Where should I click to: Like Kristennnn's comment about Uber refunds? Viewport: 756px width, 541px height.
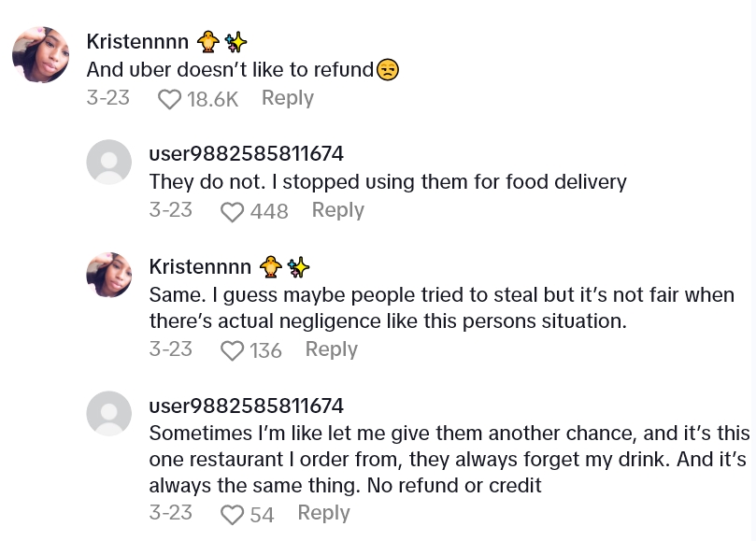click(x=169, y=99)
